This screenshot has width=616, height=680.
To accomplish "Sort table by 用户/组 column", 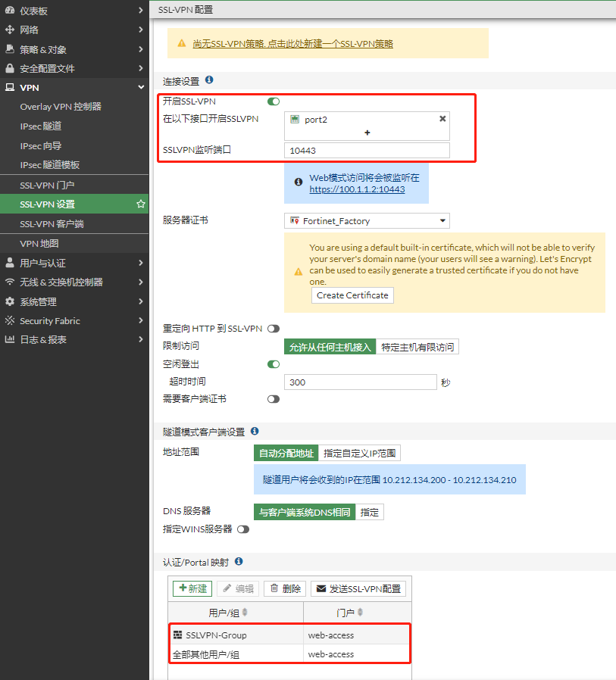I will tap(235, 612).
